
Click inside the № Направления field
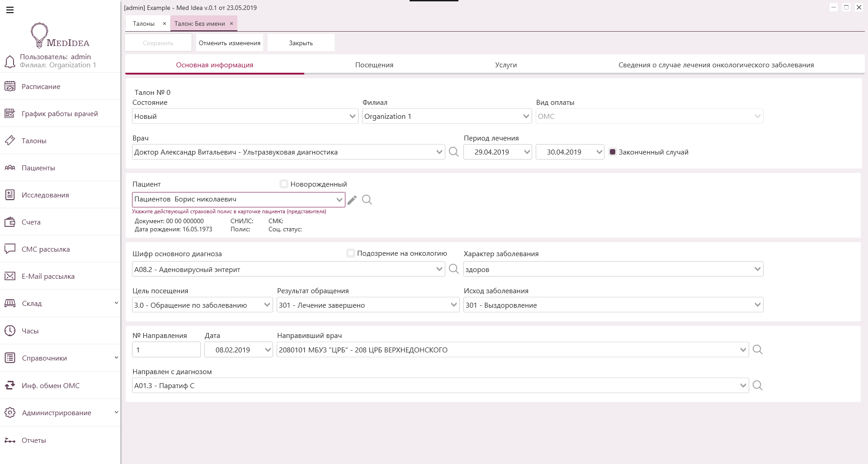point(165,349)
